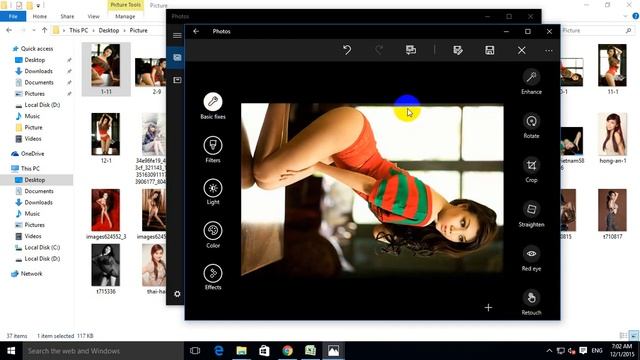
Task: Select the Red eye tool
Action: pos(531,258)
